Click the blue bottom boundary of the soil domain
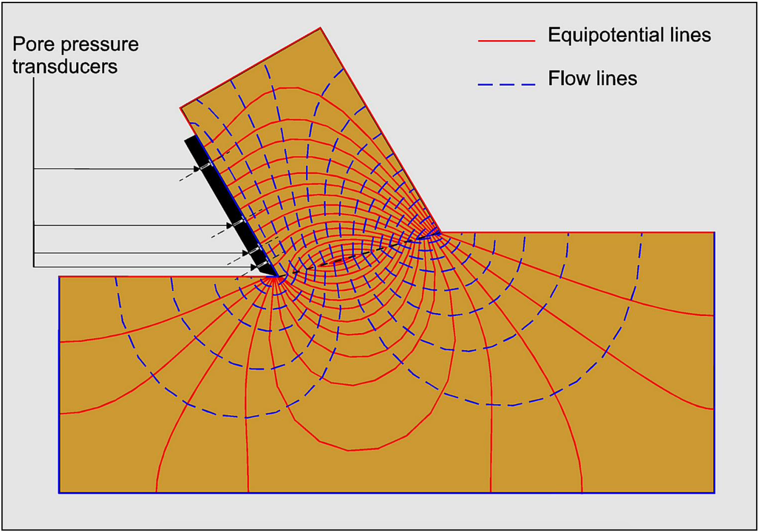 [385, 493]
